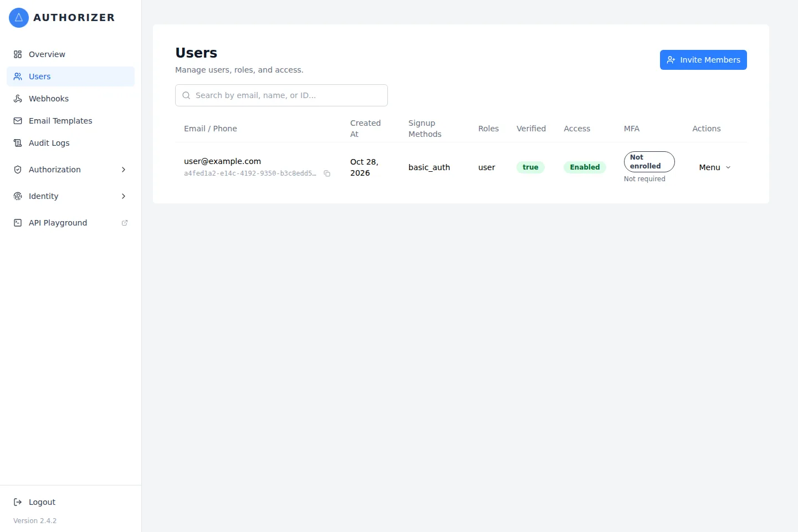
Task: Click the green 'true' verified badge
Action: [x=530, y=167]
